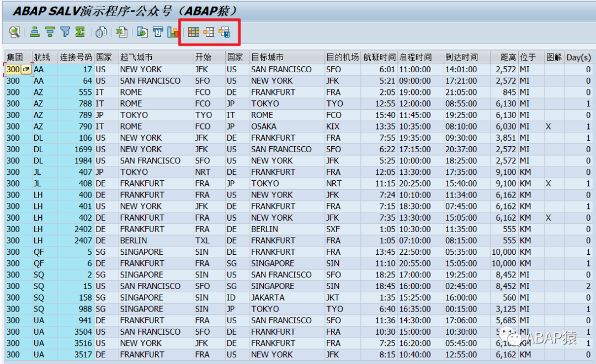Show the bar chart Graphic icon
Image resolution: width=596 pixels, height=364 pixels.
click(x=173, y=32)
